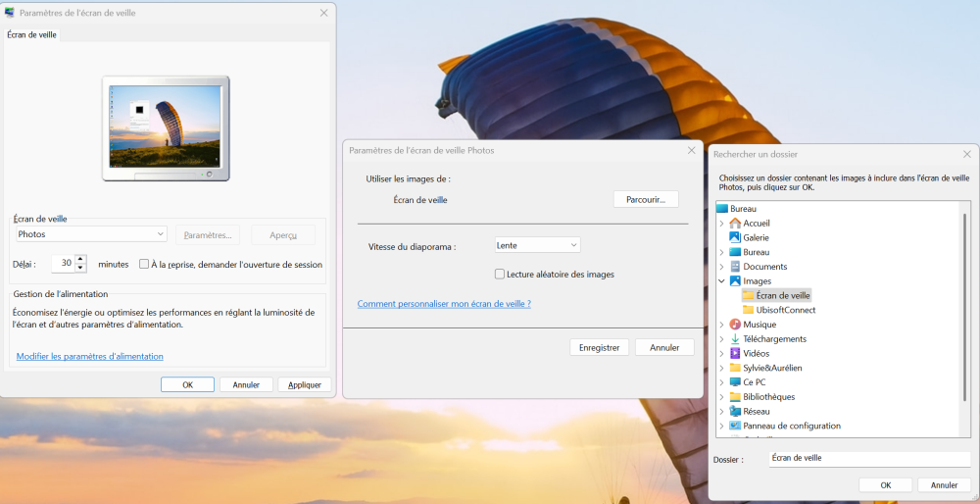This screenshot has width=980, height=504.
Task: Select the 'Écran de veille' tab
Action: coord(32,34)
